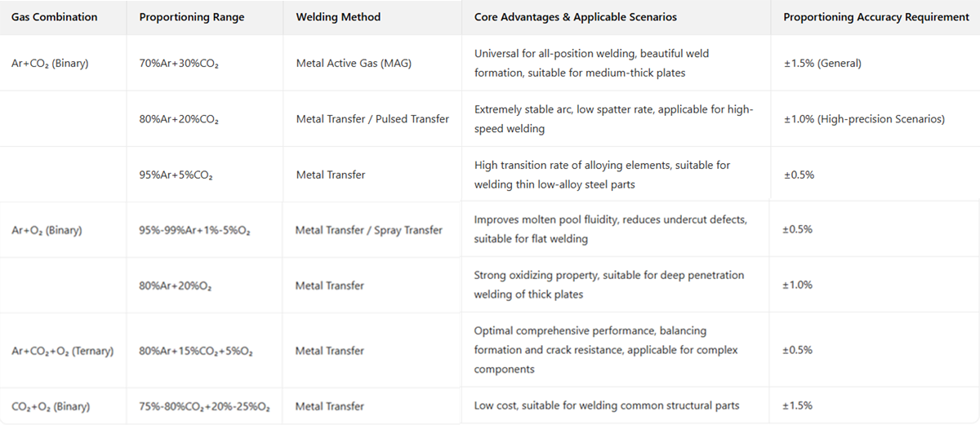The height and width of the screenshot is (425, 980).
Task: Click the 95%Ar+5%CO₂ range cell
Action: coord(176,175)
